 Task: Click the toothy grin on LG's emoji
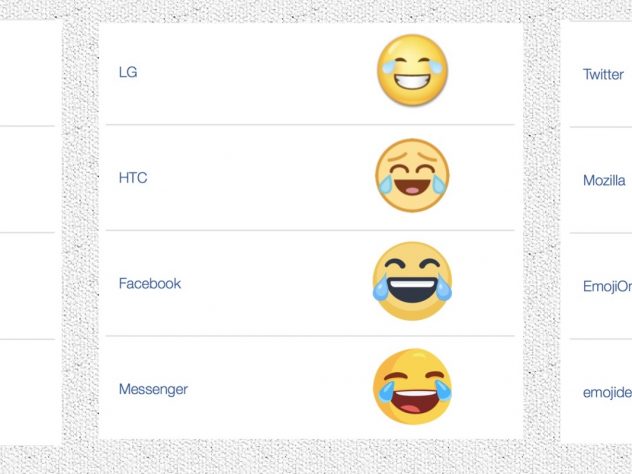[x=412, y=82]
